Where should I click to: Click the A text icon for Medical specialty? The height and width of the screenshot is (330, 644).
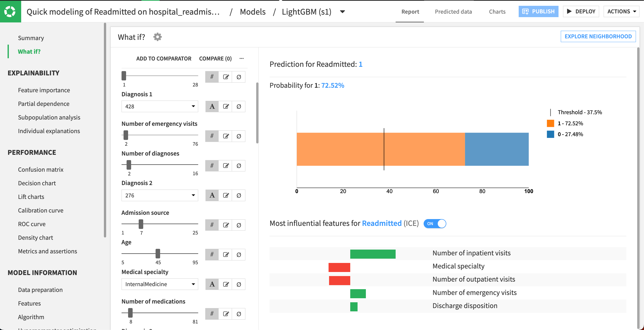coord(212,284)
